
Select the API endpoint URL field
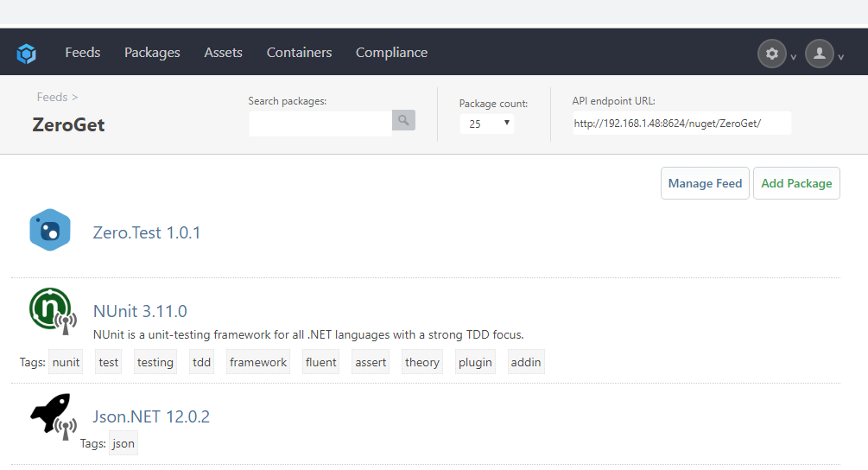point(682,124)
